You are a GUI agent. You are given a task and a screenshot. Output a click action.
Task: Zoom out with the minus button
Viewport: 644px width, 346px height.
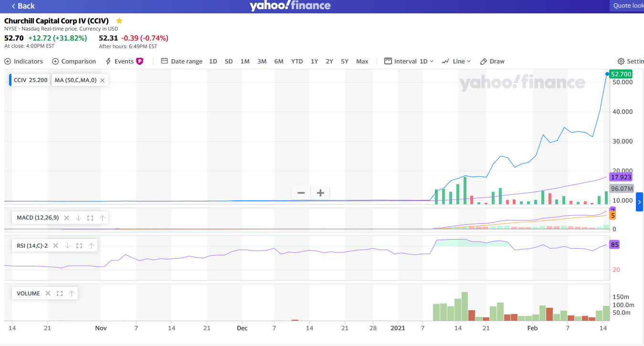coord(301,193)
